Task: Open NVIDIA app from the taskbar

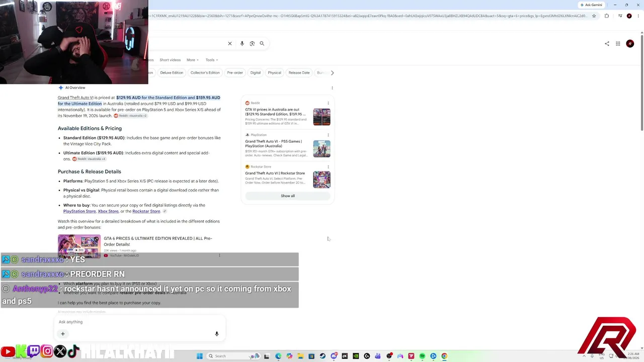Action: pyautogui.click(x=356, y=356)
